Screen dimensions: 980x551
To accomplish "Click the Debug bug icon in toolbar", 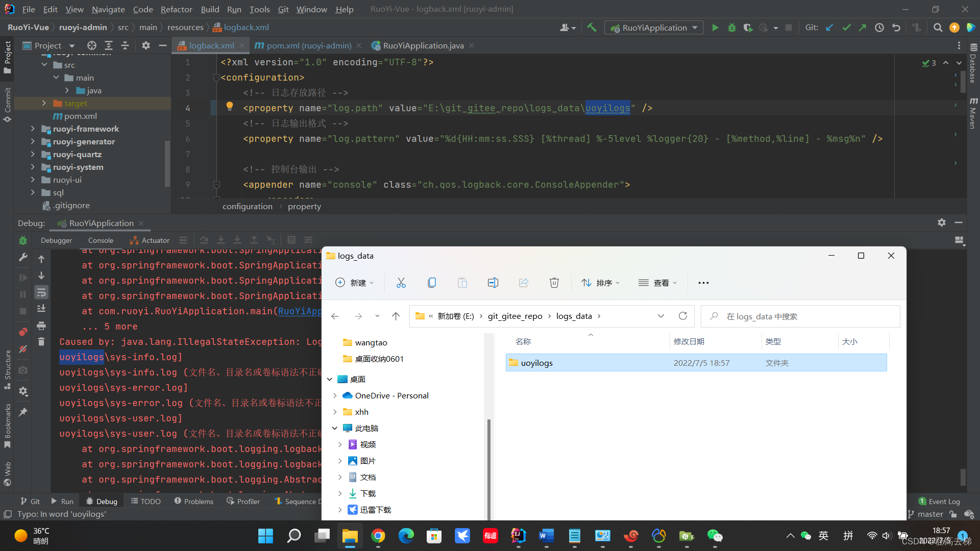I will click(731, 28).
